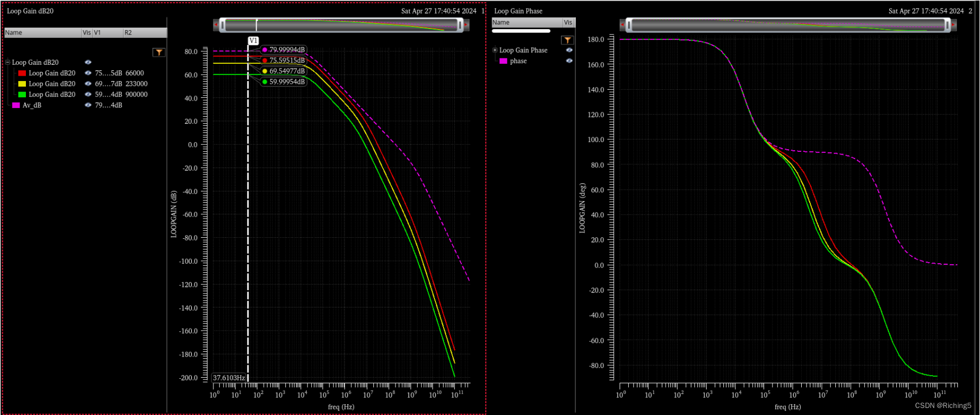Click left red arrow of dB20 zoom bar
The image size is (980, 415).
216,25
